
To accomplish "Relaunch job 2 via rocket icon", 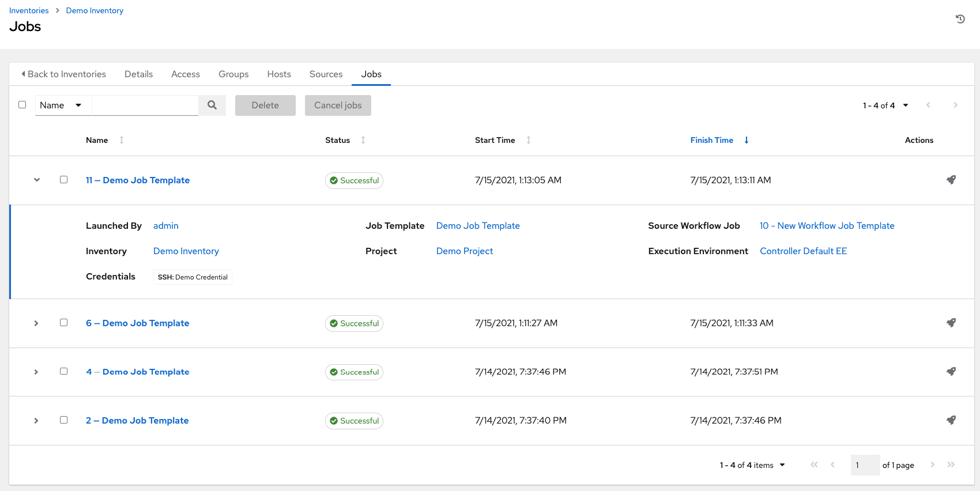I will click(x=951, y=420).
